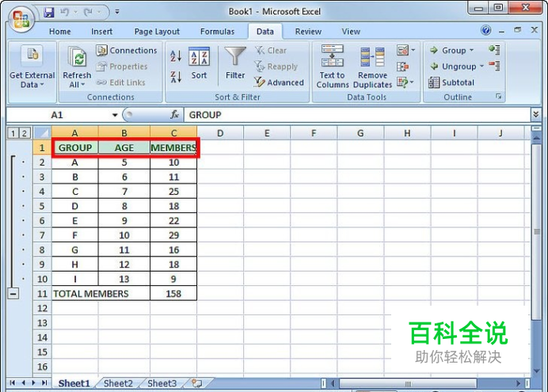This screenshot has width=548, height=392.
Task: Click the Ungroup button
Action: (x=453, y=67)
